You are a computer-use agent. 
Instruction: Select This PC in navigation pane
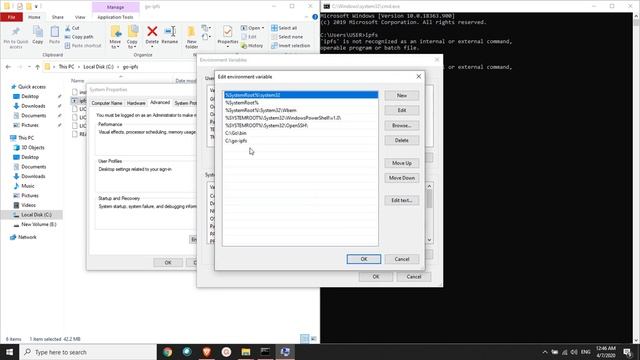click(26, 138)
